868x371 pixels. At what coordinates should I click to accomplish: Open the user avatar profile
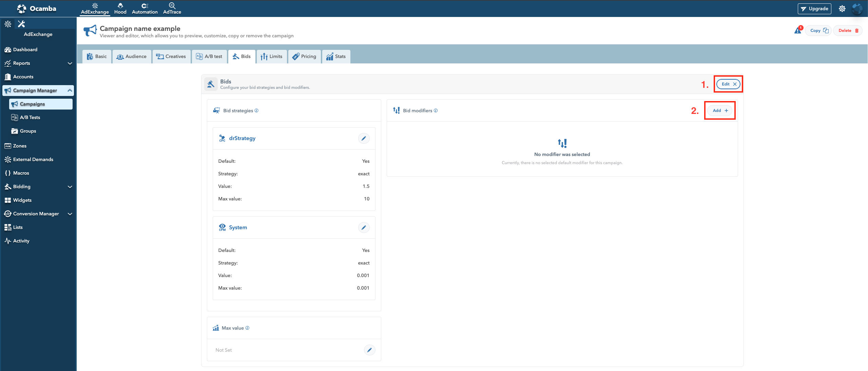(857, 9)
